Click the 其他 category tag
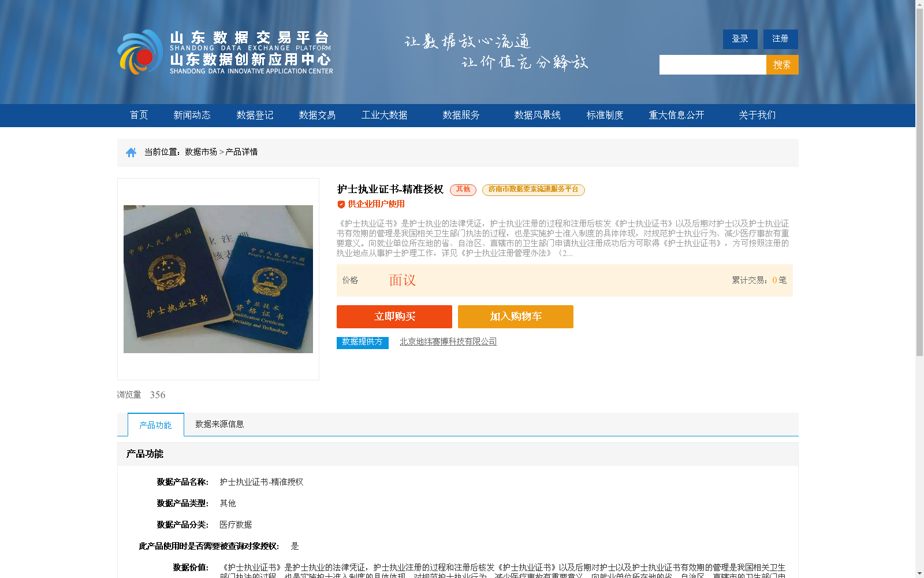The image size is (924, 578). click(463, 190)
